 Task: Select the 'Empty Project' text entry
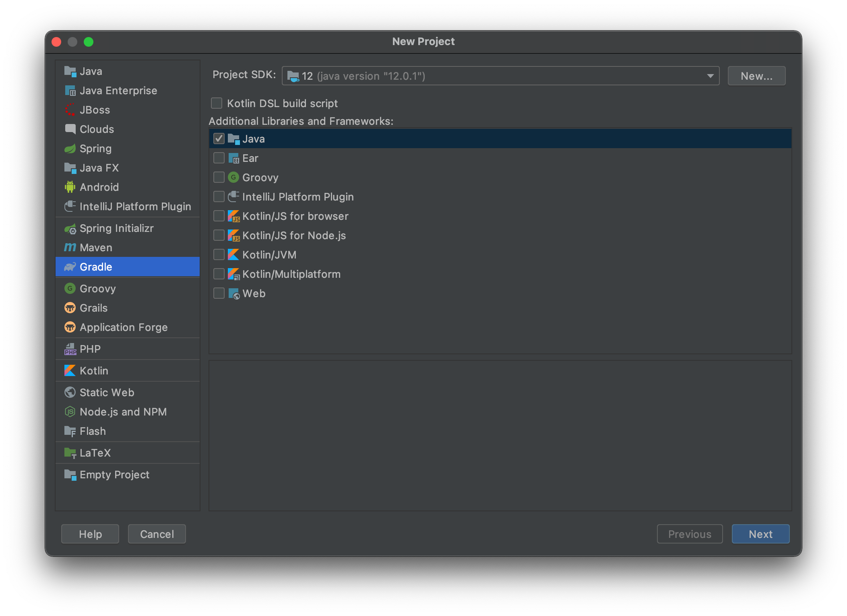click(114, 475)
